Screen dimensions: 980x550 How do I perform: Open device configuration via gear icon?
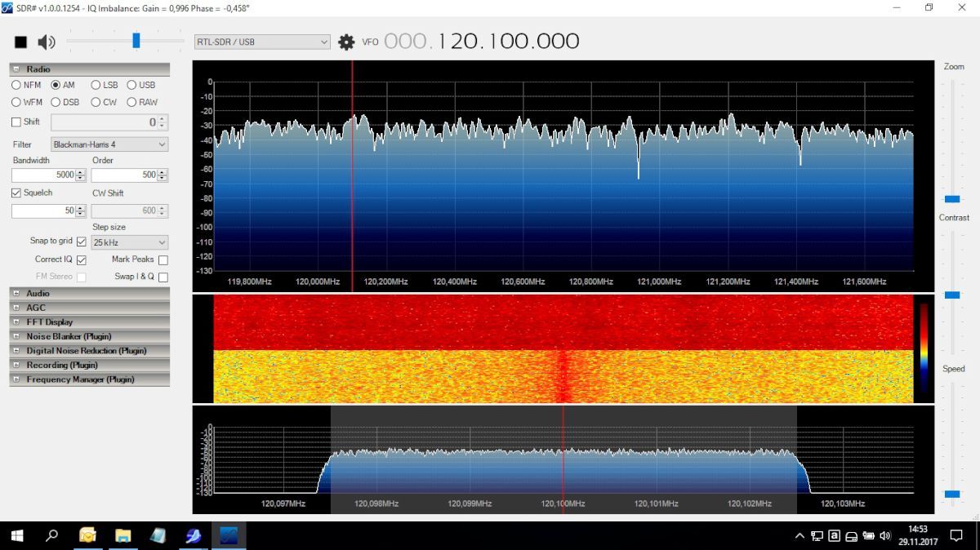pyautogui.click(x=346, y=42)
